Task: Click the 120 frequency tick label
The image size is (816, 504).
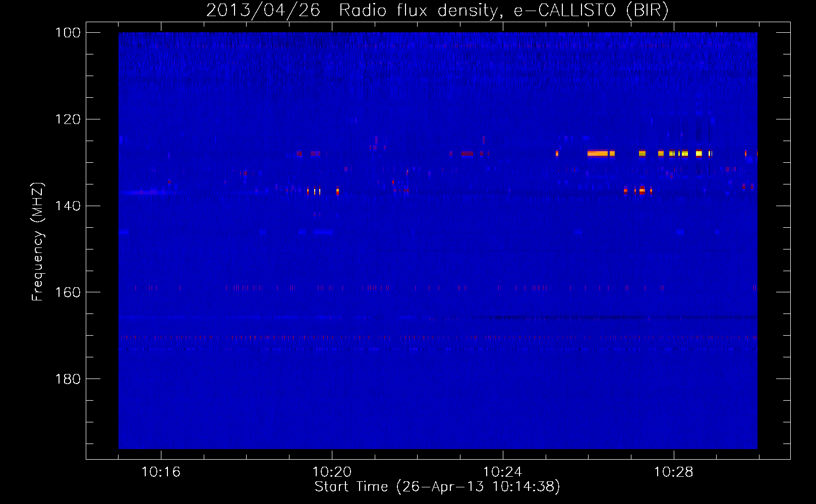Action: pos(68,119)
